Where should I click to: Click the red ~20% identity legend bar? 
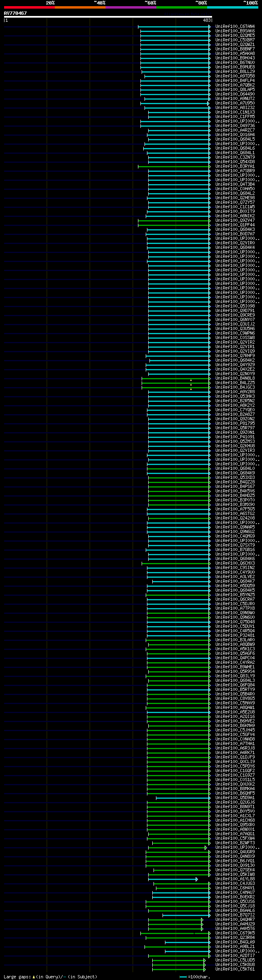(x=29, y=7)
